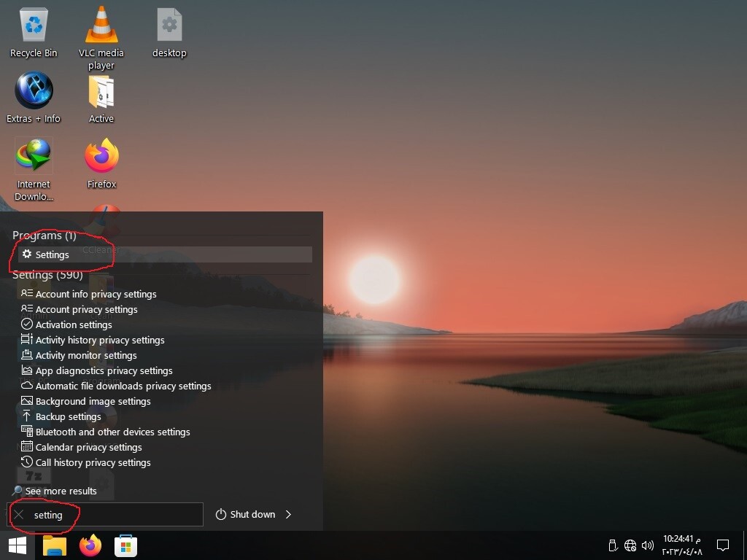Click the USB safely remove tray icon
The height and width of the screenshot is (560, 747).
pyautogui.click(x=614, y=545)
